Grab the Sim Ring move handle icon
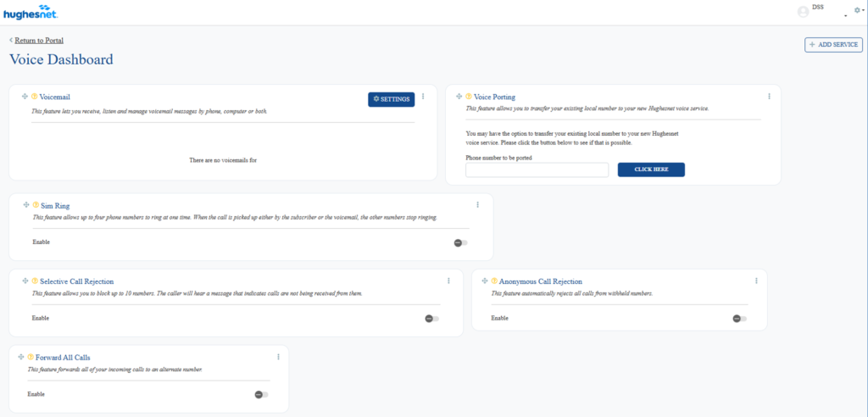 click(x=26, y=205)
